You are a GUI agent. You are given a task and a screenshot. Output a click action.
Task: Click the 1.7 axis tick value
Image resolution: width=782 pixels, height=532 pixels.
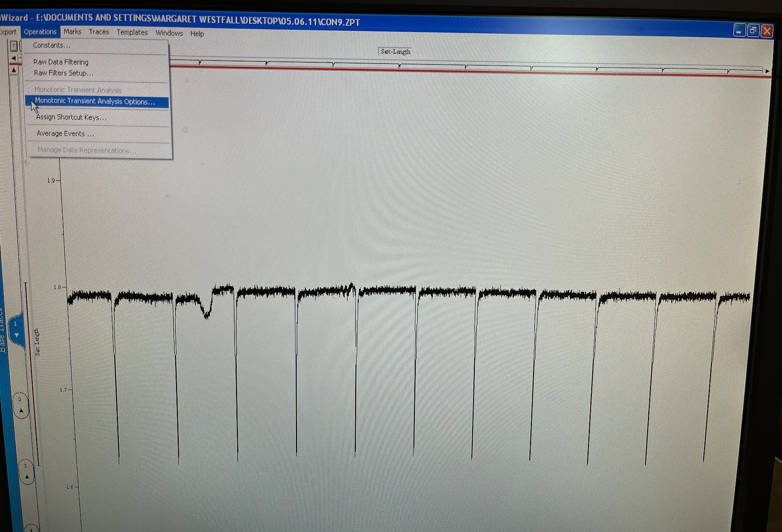[x=63, y=389]
